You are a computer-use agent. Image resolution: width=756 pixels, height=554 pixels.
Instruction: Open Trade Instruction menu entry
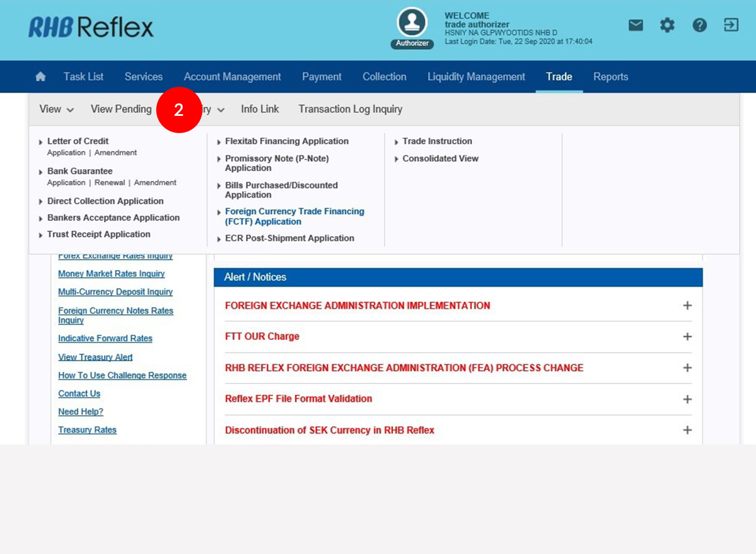tap(437, 141)
